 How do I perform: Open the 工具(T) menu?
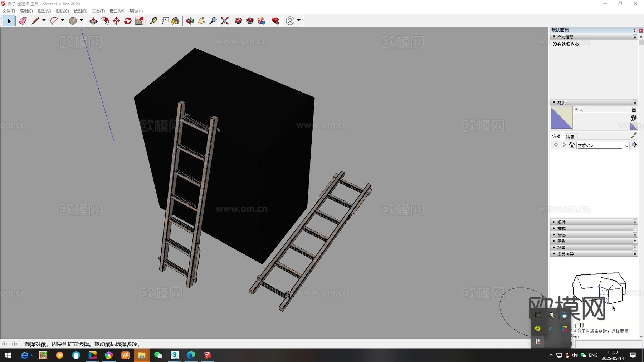pyautogui.click(x=98, y=11)
